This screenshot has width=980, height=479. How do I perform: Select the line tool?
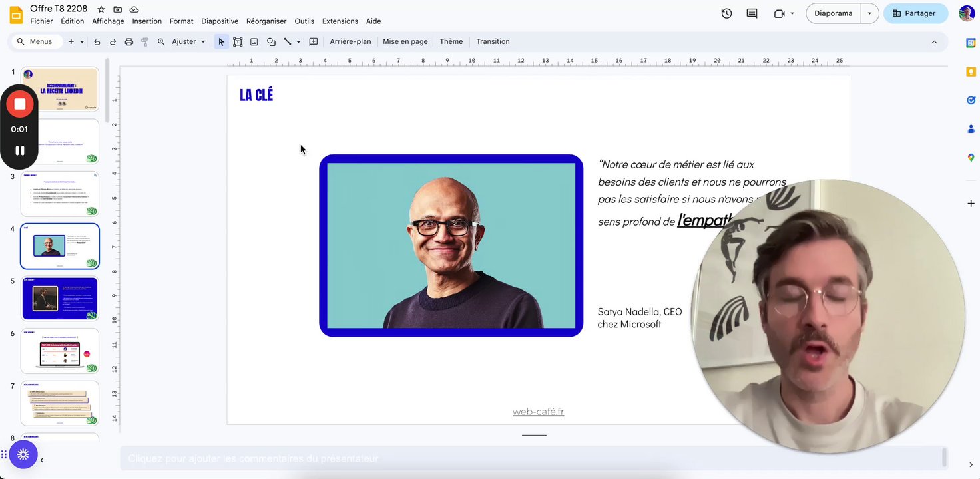pyautogui.click(x=288, y=41)
